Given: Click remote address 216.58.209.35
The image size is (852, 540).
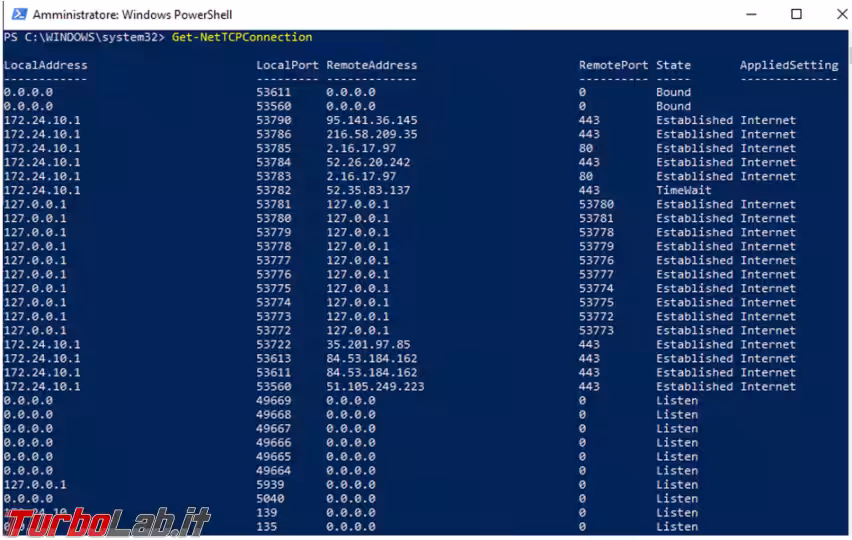Looking at the screenshot, I should click(372, 134).
